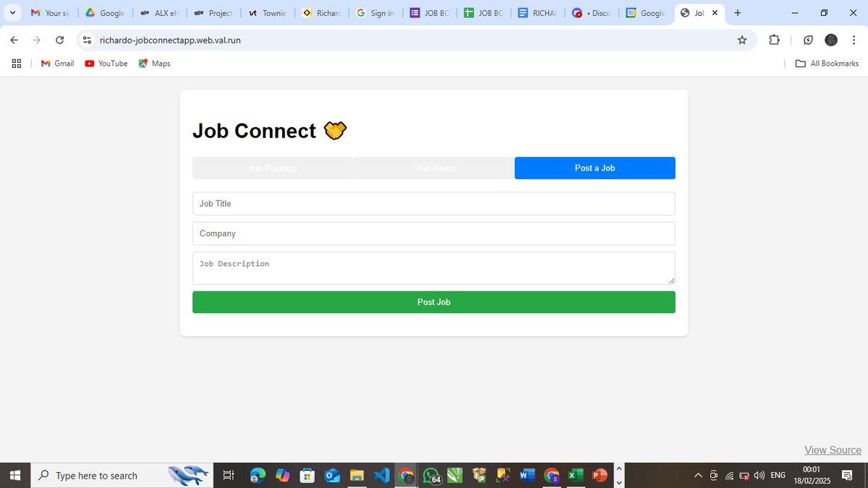The image size is (868, 488).
Task: Open the Google Drive browser tab
Action: pyautogui.click(x=105, y=13)
